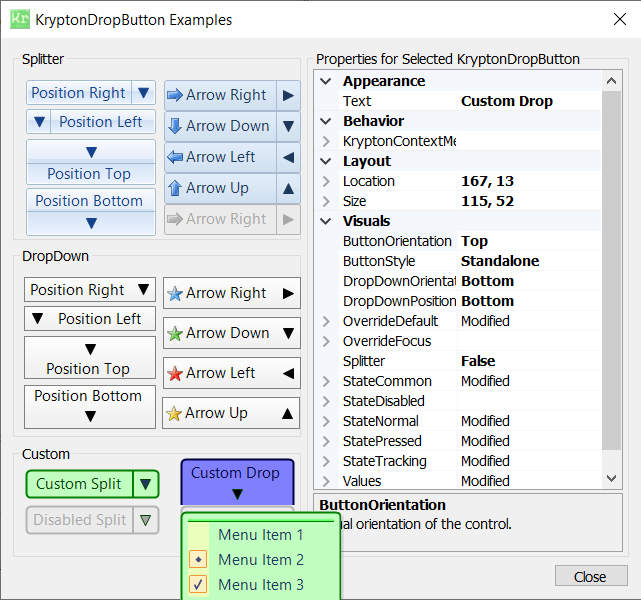This screenshot has height=600, width=641.
Task: Click the yellow star icon on Arrow Up
Action: (x=174, y=414)
